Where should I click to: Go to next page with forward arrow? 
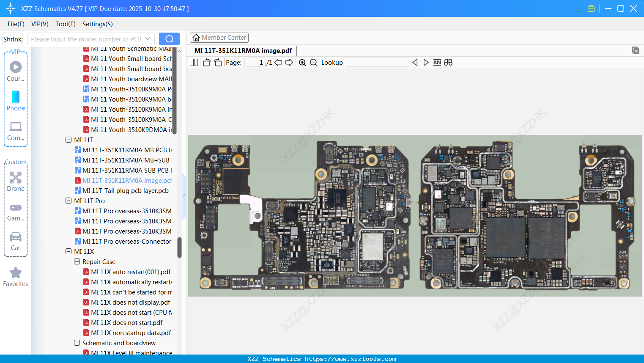pyautogui.click(x=289, y=62)
